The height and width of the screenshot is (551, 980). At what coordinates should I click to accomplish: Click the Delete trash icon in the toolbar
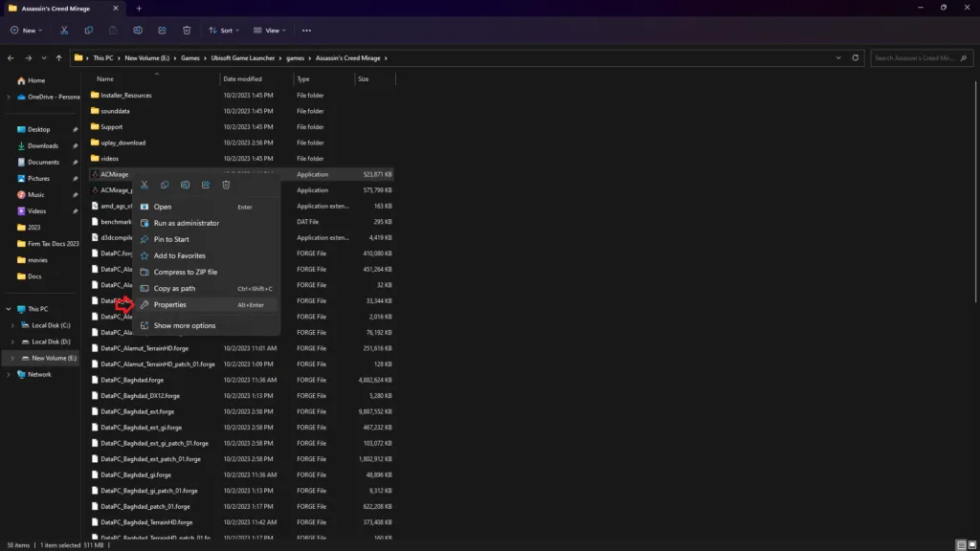point(187,30)
